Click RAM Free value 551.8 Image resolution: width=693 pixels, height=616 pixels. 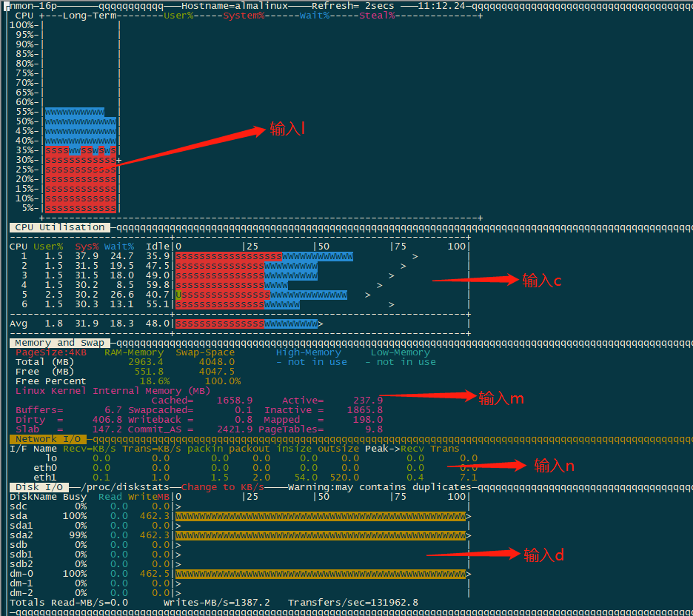tap(149, 372)
